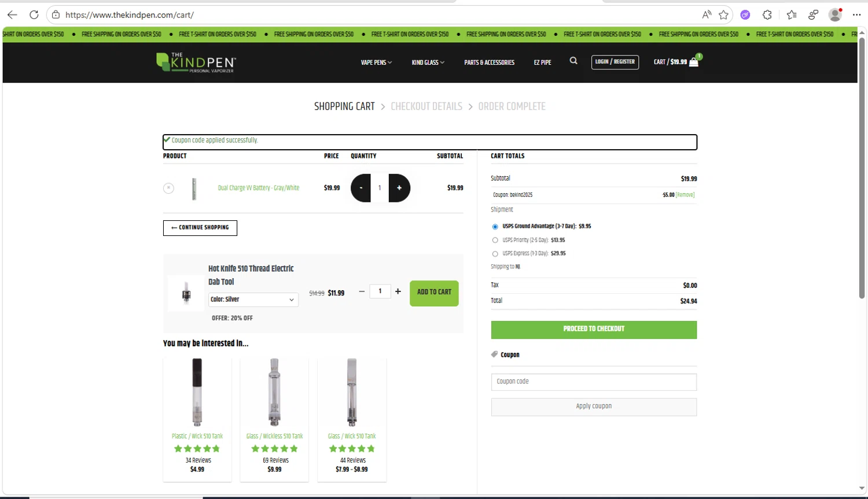Open Glass / Wickless 510 Tank link
The width and height of the screenshot is (868, 499).
pos(274,436)
